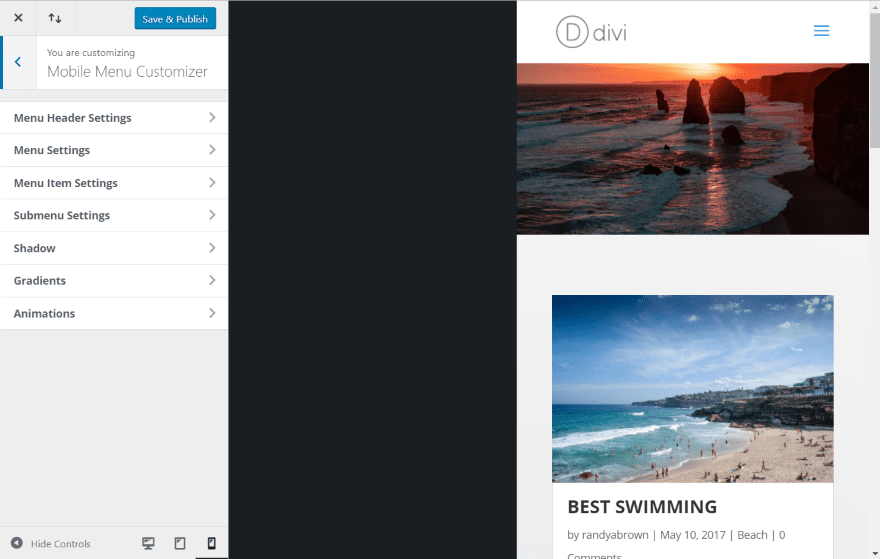Viewport: 880px width, 559px height.
Task: Open Menu Settings section
Action: click(x=114, y=150)
